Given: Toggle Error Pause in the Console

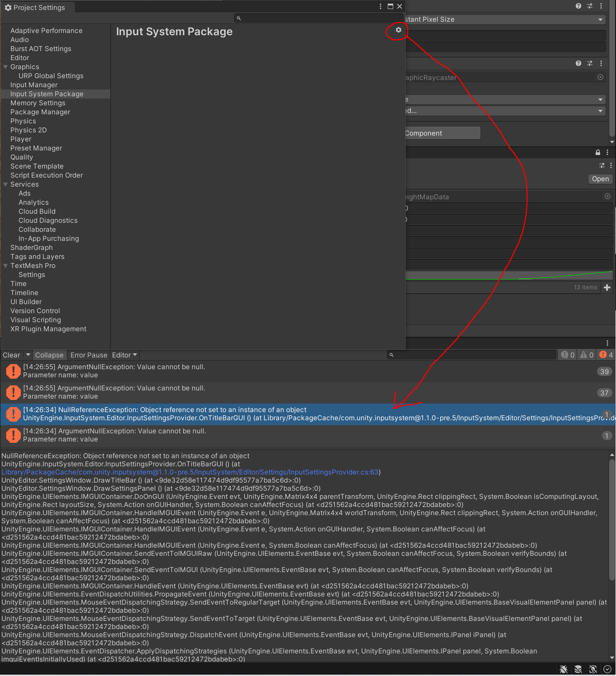Looking at the screenshot, I should coord(89,355).
